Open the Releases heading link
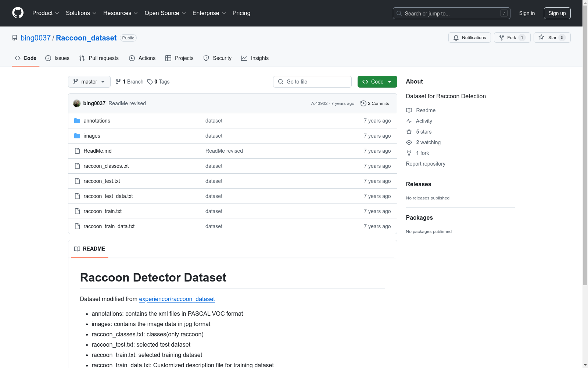The width and height of the screenshot is (588, 368). (x=419, y=184)
